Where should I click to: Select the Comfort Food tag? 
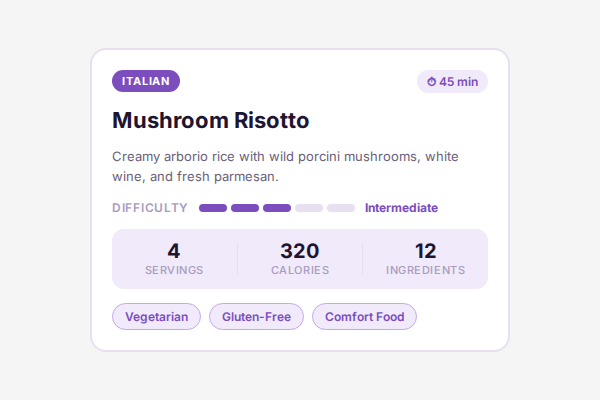pyautogui.click(x=364, y=317)
